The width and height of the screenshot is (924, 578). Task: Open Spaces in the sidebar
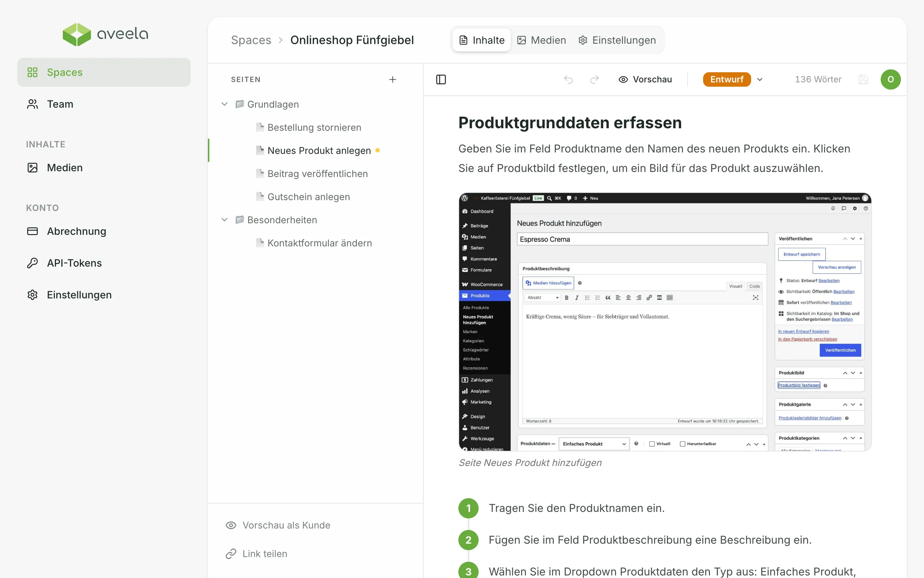tap(104, 72)
